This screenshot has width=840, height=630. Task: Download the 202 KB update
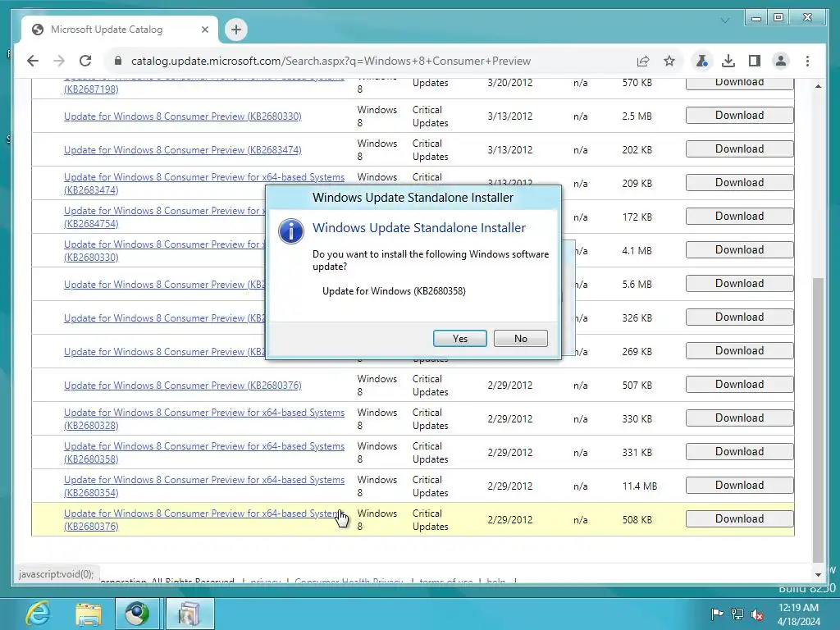pyautogui.click(x=739, y=149)
